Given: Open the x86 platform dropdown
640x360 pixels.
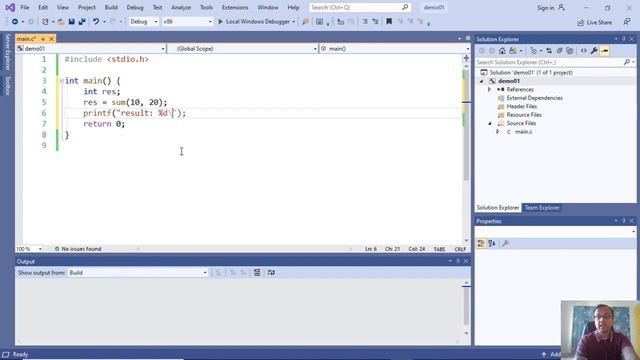Looking at the screenshot, I should click(187, 22).
